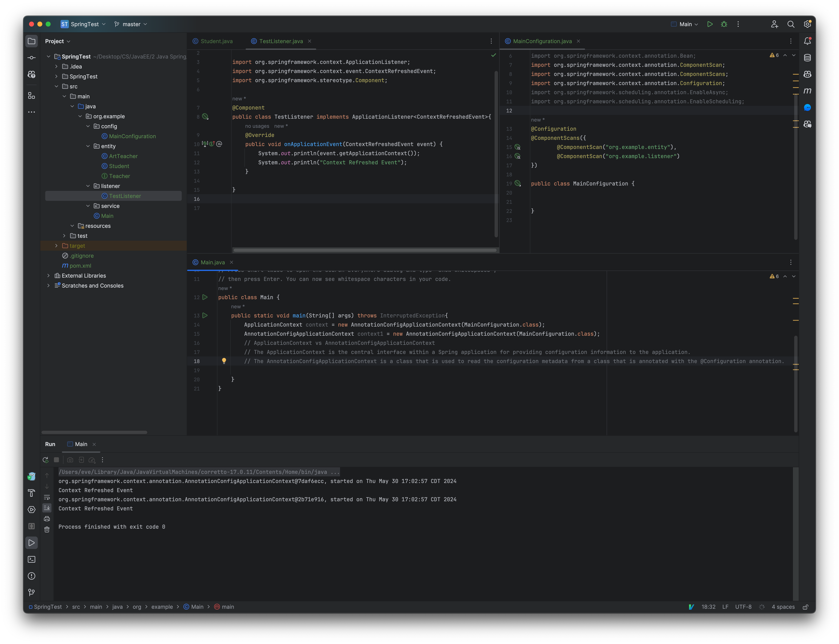Click the Main breadcrumb in the status bar
Image resolution: width=839 pixels, height=644 pixels.
(197, 607)
